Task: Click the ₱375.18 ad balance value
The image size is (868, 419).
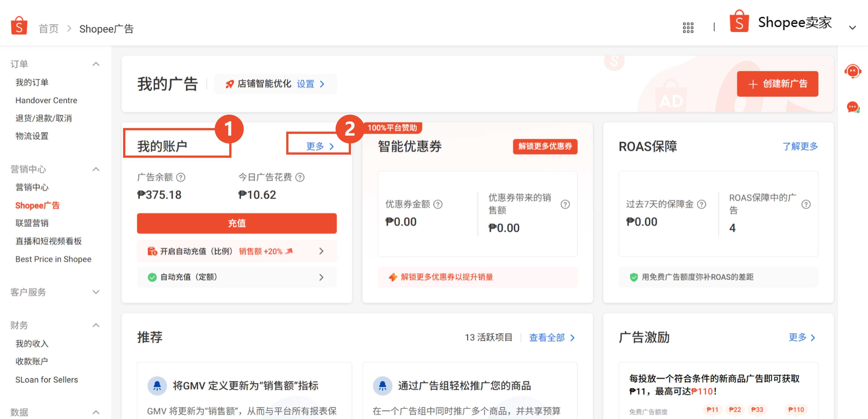Action: coord(159,195)
